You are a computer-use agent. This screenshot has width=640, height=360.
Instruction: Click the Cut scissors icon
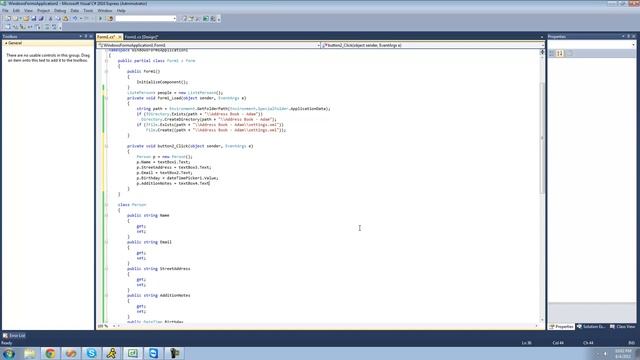tap(51, 19)
